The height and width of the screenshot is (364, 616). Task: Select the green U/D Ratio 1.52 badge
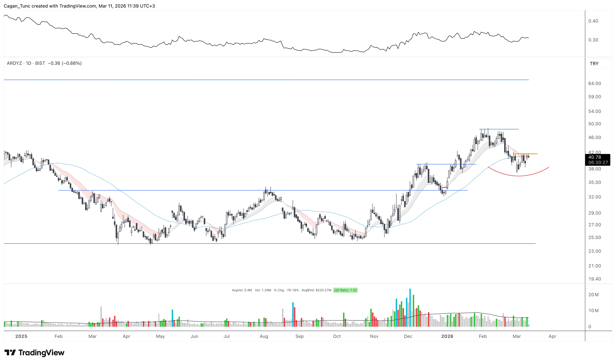point(345,290)
